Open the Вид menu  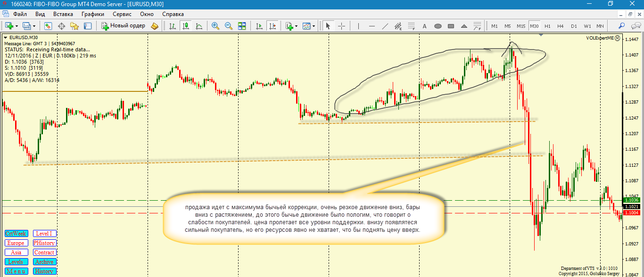click(x=41, y=14)
